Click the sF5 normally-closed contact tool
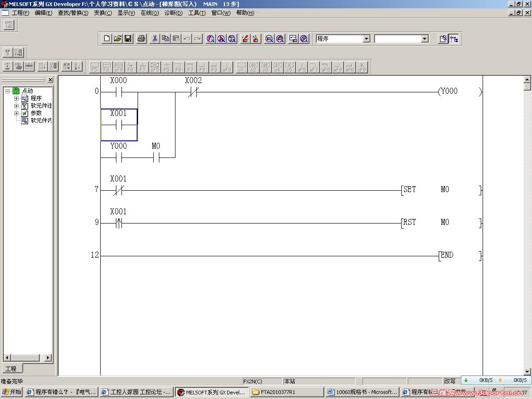The width and height of the screenshot is (532, 399). tap(155, 66)
